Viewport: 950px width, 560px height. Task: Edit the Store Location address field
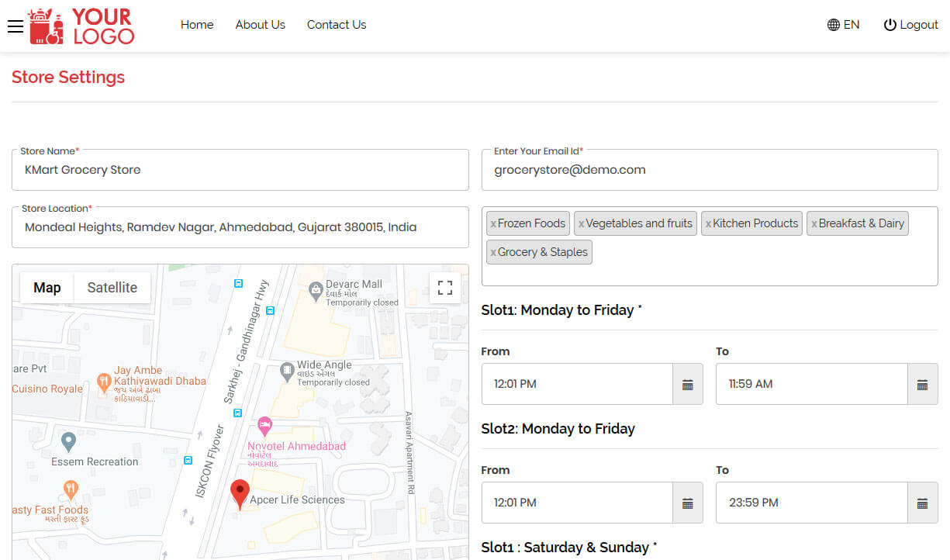click(240, 227)
